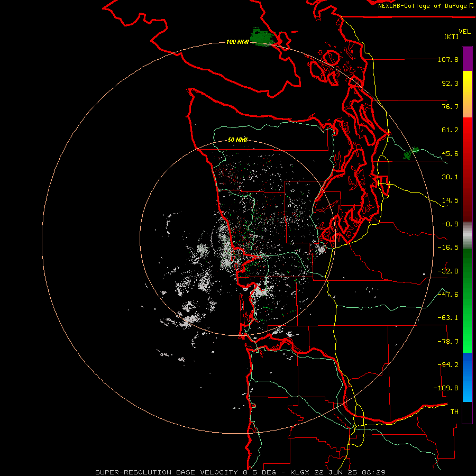Select the 14.5 scale value
Image resolution: width=476 pixels, height=476 pixels.
(450, 200)
